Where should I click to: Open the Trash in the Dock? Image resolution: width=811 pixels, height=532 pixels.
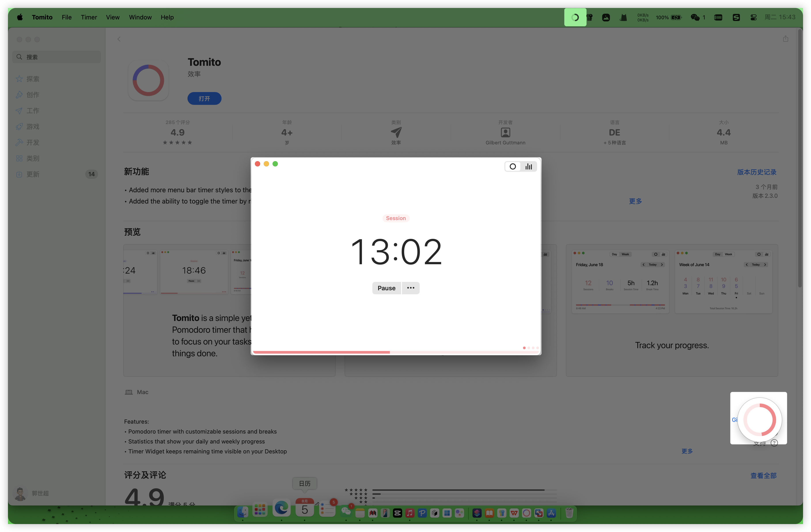[569, 513]
